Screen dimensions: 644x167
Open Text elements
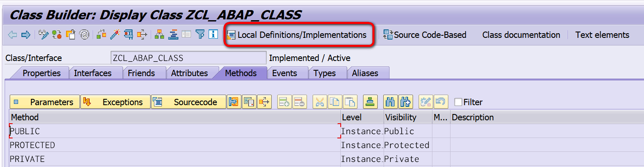click(602, 35)
